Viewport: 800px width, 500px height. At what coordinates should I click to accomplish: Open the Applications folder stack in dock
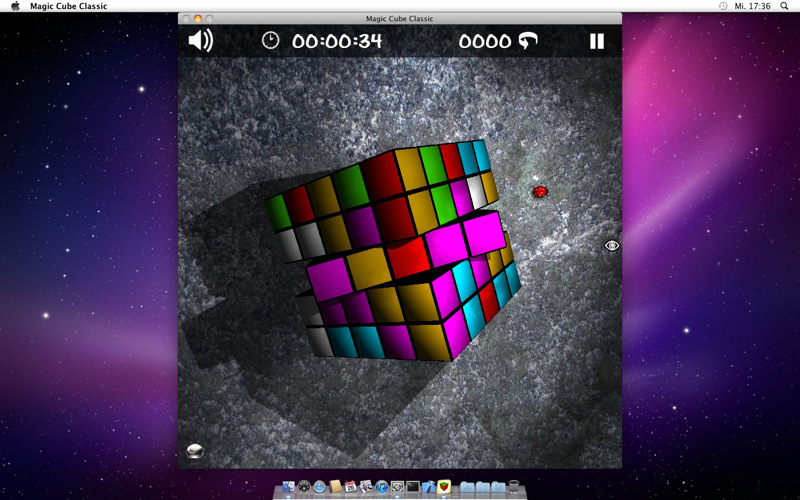(467, 487)
